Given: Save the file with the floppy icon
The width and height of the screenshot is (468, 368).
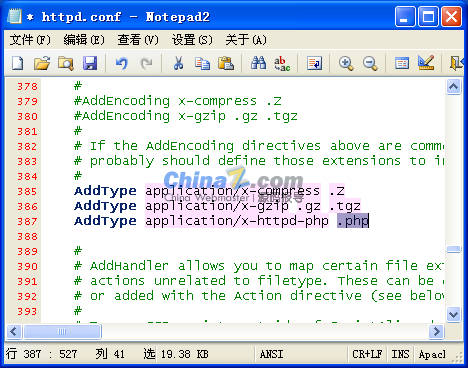Looking at the screenshot, I should coord(90,63).
